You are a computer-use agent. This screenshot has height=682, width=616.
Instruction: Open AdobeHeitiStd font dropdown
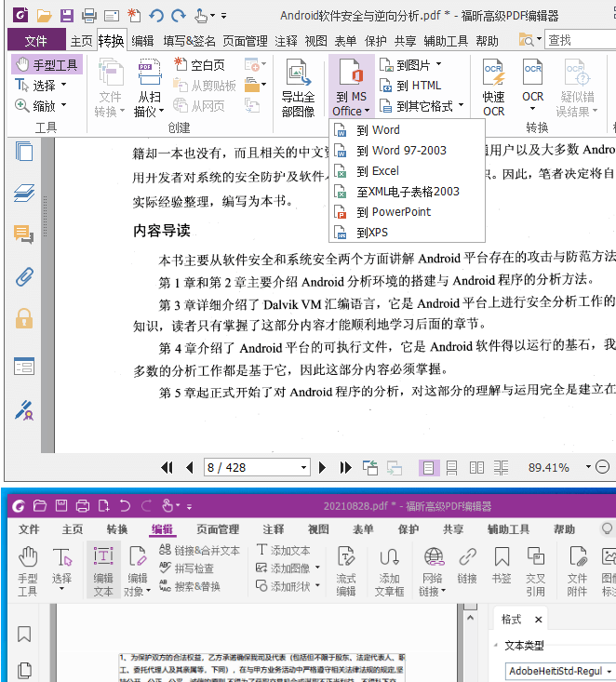tap(609, 671)
